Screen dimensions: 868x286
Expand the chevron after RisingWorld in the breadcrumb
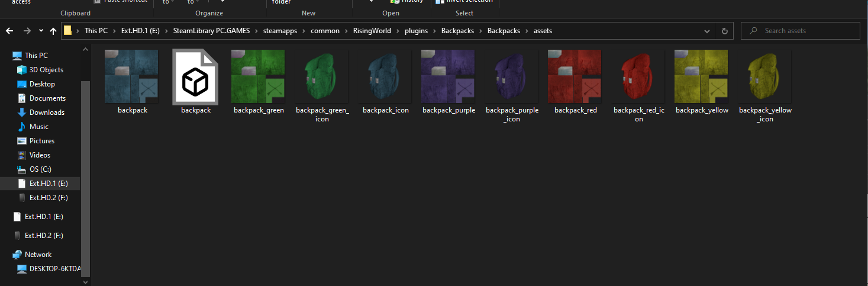(398, 31)
